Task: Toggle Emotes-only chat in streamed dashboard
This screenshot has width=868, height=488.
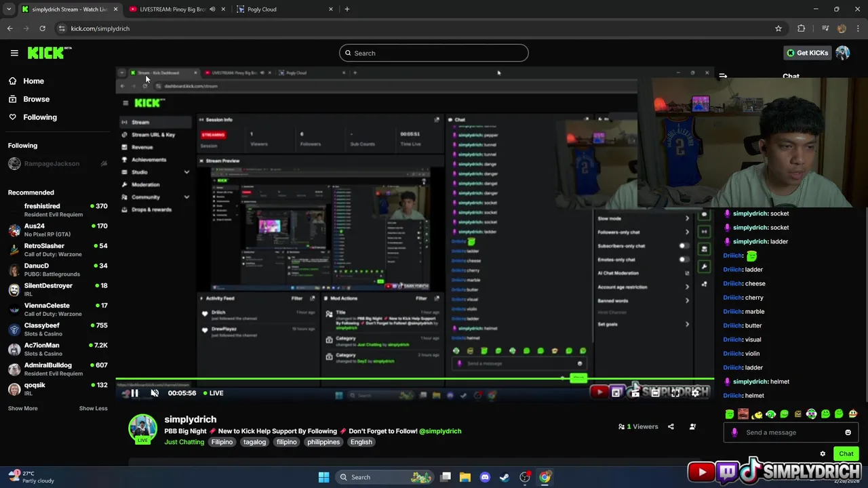Action: [x=684, y=260]
